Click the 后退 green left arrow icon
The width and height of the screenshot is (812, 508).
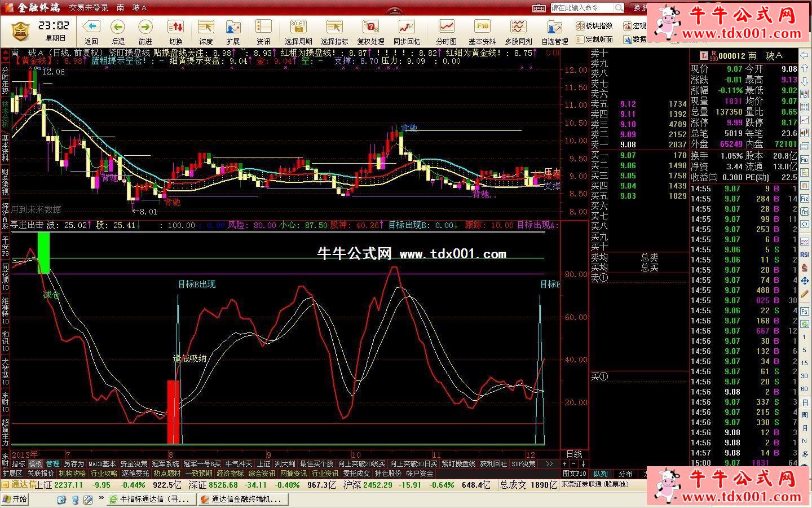coord(118,27)
